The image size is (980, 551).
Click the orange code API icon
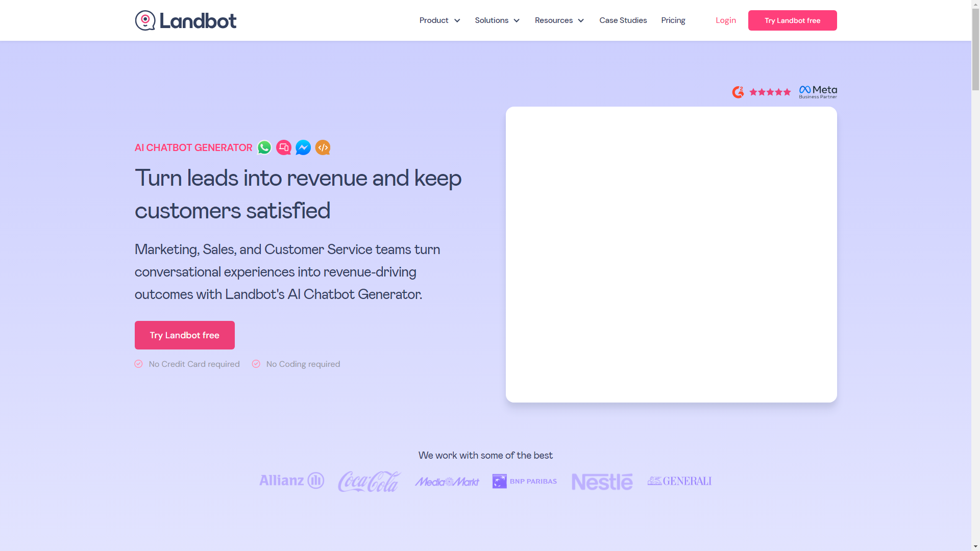tap(323, 147)
